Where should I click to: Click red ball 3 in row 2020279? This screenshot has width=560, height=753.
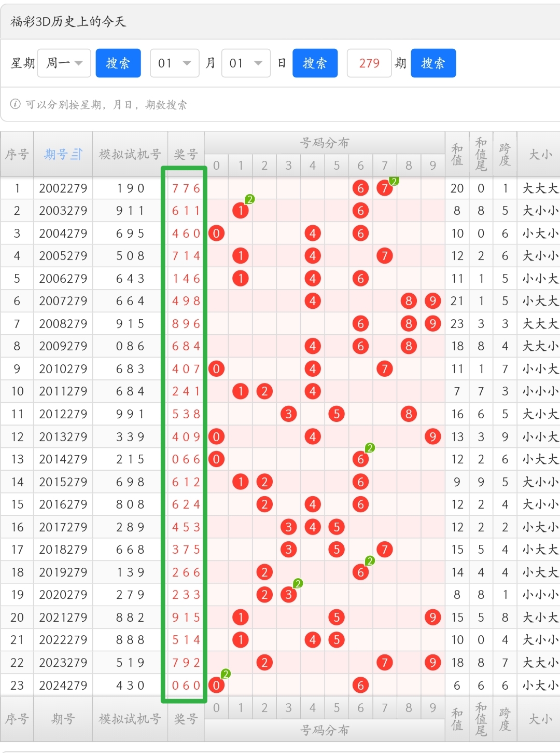click(288, 594)
